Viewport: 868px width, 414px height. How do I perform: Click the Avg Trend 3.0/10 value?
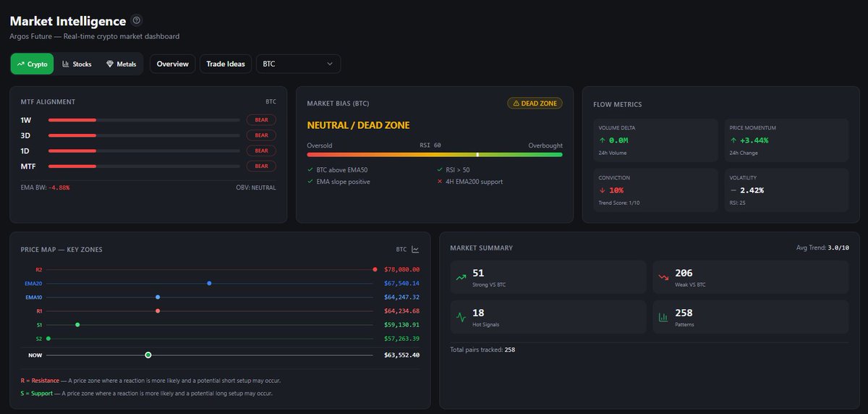point(838,248)
